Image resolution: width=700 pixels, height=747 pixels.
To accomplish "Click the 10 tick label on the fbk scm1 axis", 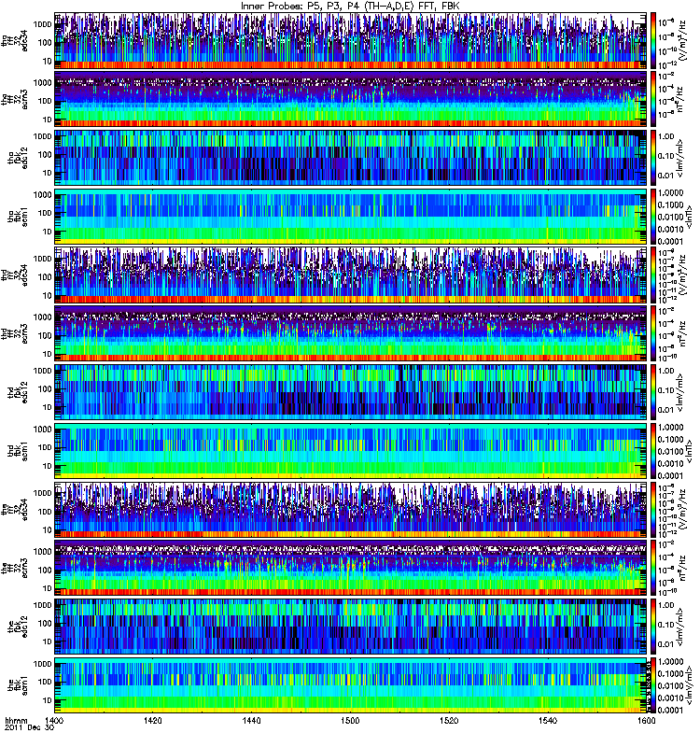I will pyautogui.click(x=47, y=701).
